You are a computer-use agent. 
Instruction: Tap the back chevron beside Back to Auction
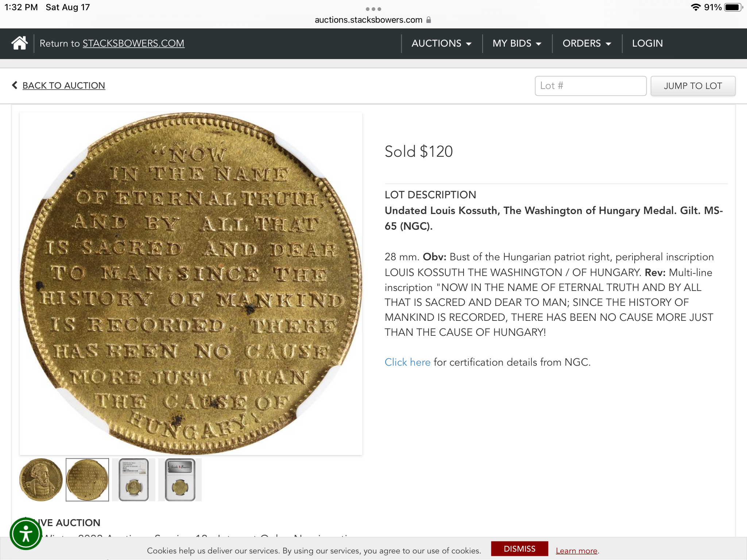pyautogui.click(x=15, y=85)
